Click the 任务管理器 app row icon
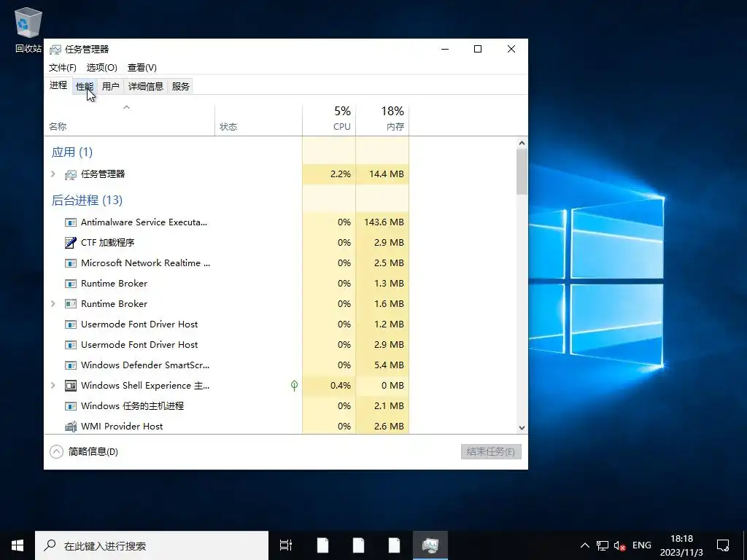 pos(71,175)
